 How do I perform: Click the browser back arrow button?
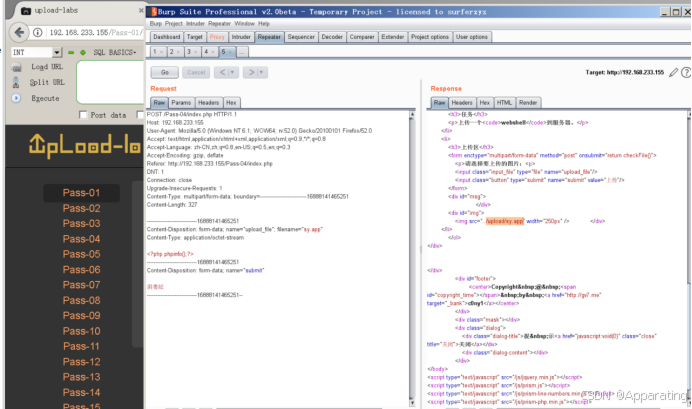[x=19, y=32]
